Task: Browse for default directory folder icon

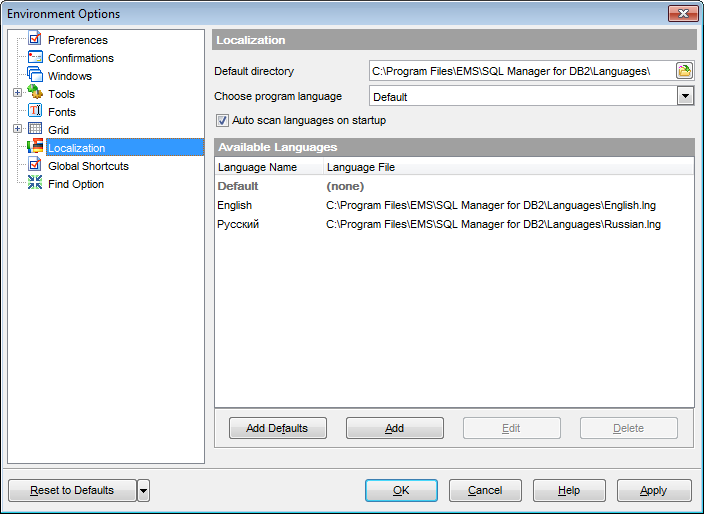Action: pos(685,71)
